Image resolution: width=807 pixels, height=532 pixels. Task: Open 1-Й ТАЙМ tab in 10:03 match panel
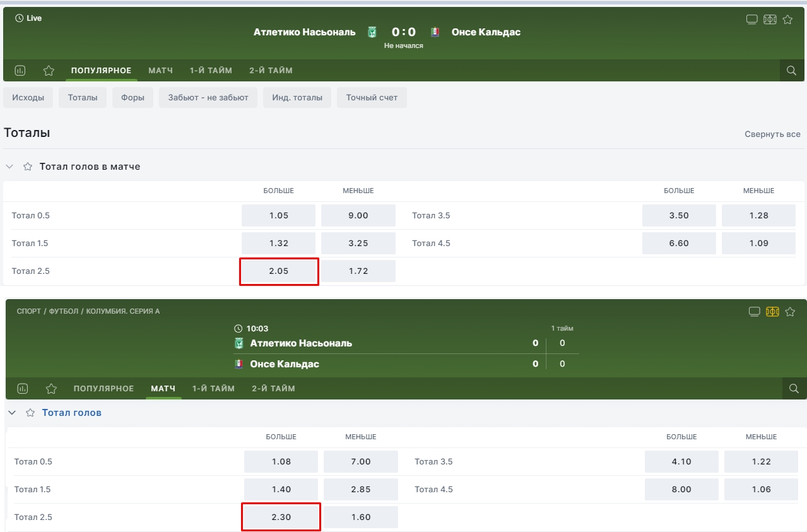click(x=213, y=388)
